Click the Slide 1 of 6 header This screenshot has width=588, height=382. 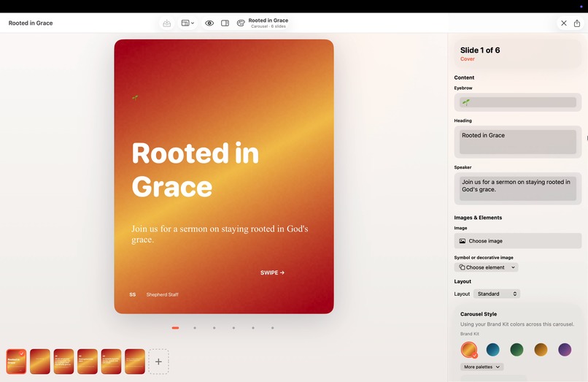pos(480,50)
